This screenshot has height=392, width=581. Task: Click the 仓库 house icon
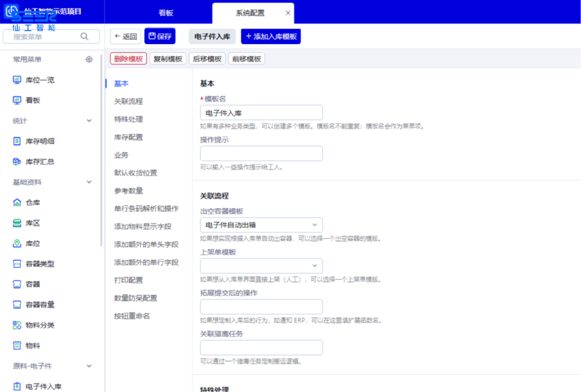point(17,203)
